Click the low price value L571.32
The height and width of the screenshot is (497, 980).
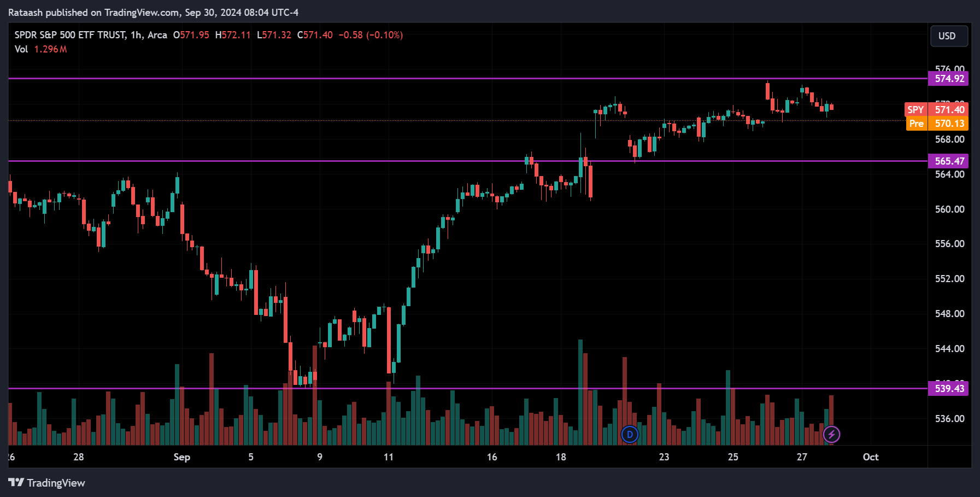click(274, 35)
